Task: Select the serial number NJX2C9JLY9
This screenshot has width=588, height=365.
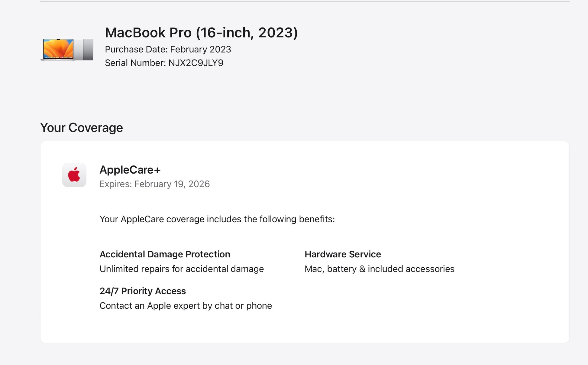Action: coord(196,63)
